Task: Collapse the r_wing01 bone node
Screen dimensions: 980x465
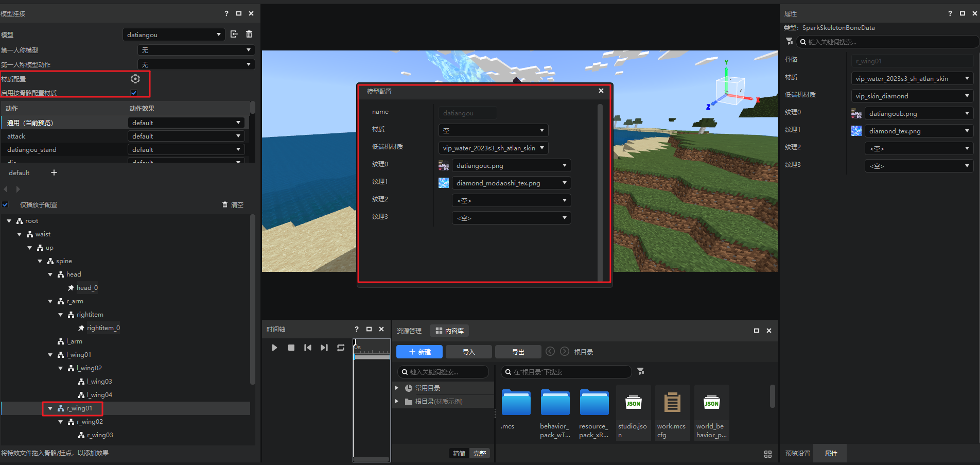Action: (50, 408)
